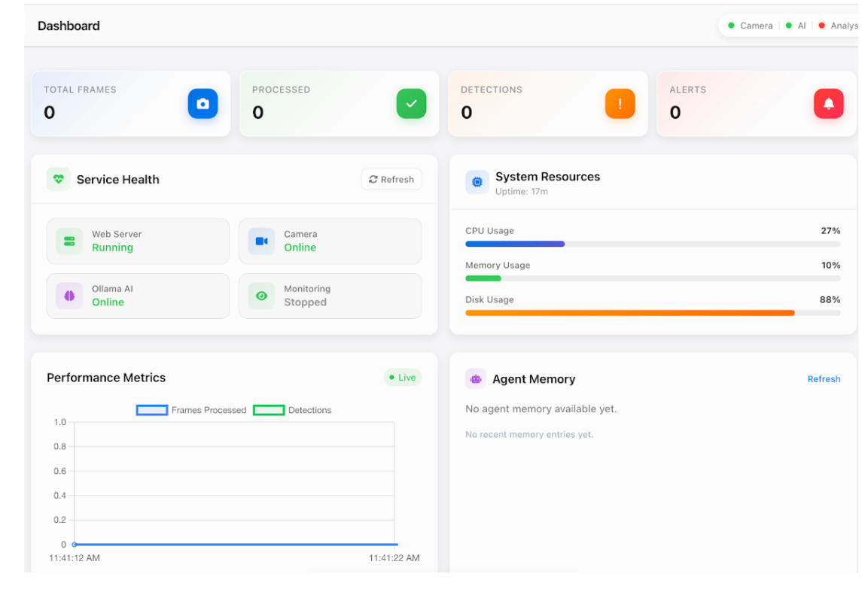Click the blue camera icon on Total Frames

(203, 104)
